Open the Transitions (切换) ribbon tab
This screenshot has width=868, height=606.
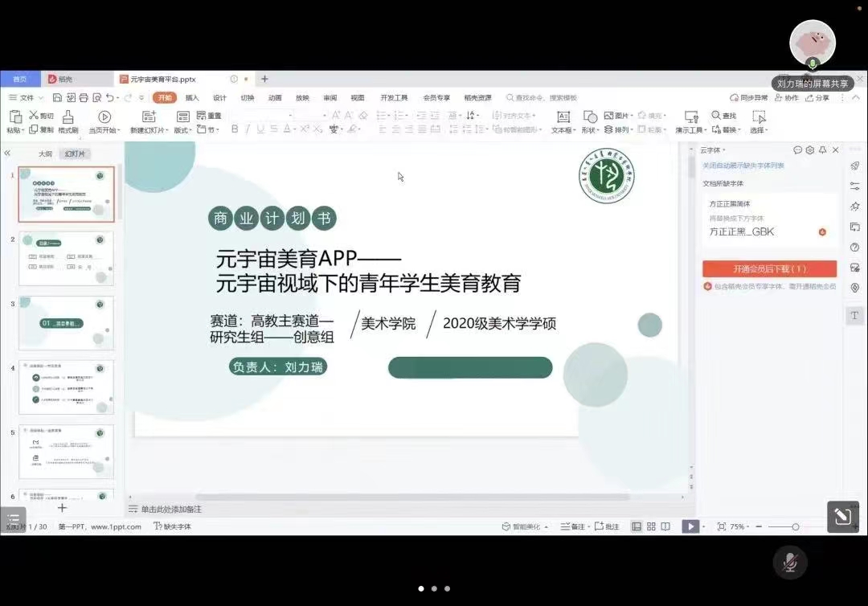pos(248,98)
